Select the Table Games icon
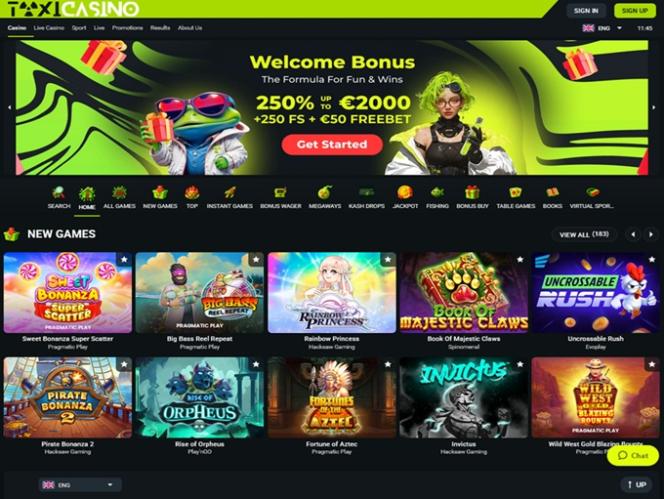664x499 pixels. point(516,197)
